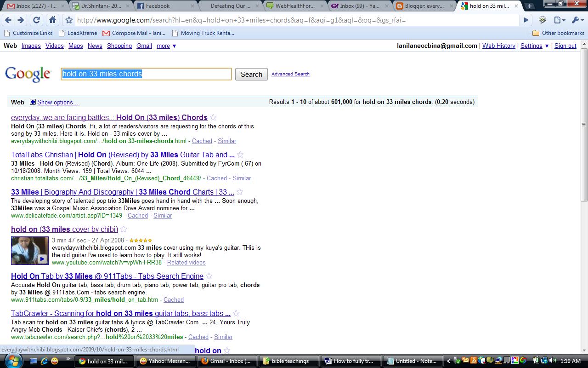This screenshot has height=368, width=588.
Task: Expand Show options with the plus icon
Action: pos(33,102)
